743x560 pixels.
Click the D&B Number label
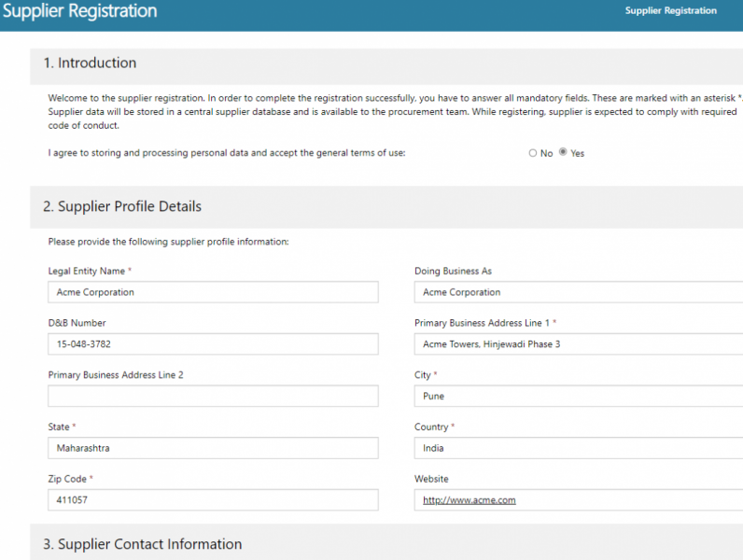coord(77,323)
